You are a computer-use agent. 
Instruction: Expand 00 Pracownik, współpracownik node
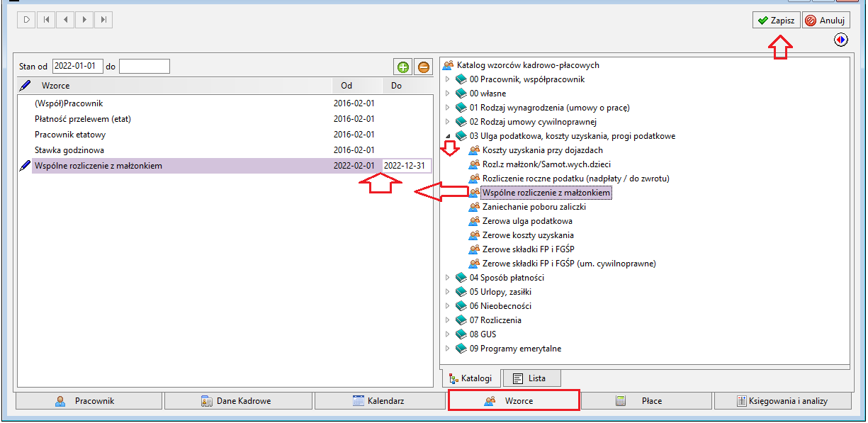pyautogui.click(x=447, y=79)
